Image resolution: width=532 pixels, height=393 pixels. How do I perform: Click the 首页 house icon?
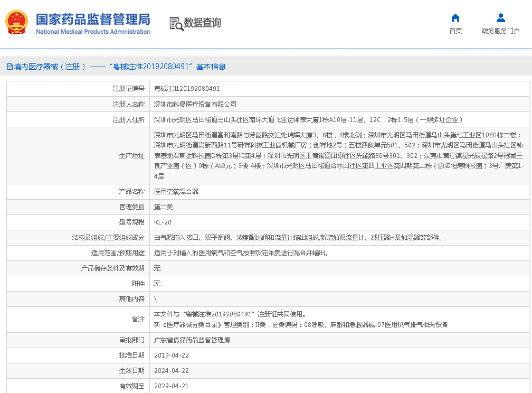point(455,18)
